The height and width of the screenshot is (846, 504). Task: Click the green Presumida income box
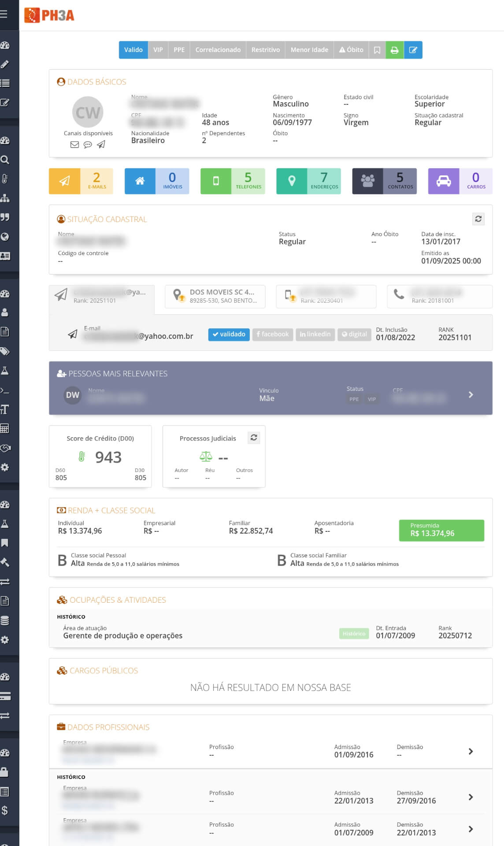(441, 530)
